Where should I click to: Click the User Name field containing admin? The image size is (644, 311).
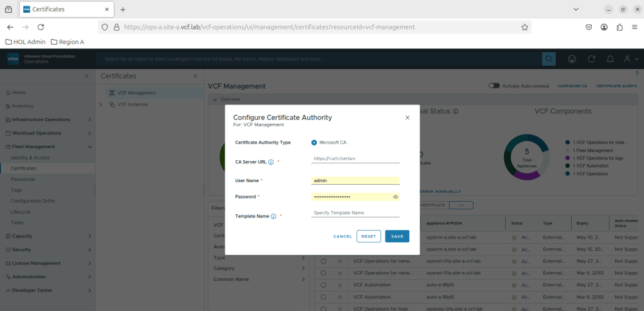click(355, 180)
